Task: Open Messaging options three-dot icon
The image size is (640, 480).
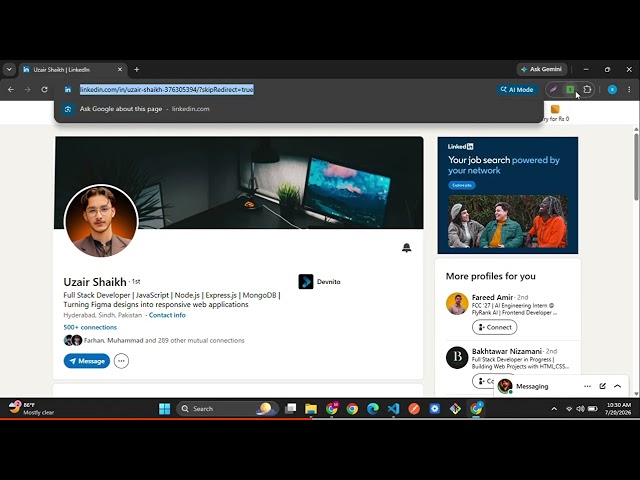Action: pos(587,386)
